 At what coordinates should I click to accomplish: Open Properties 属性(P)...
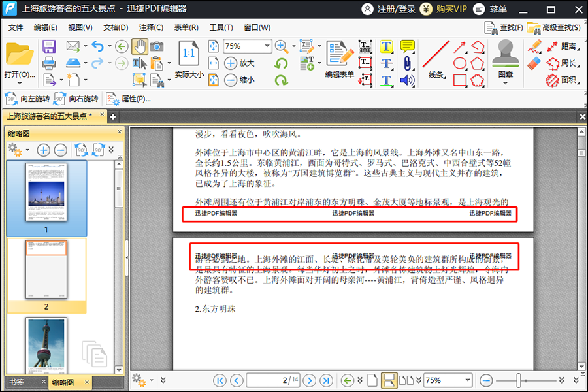pos(129,99)
